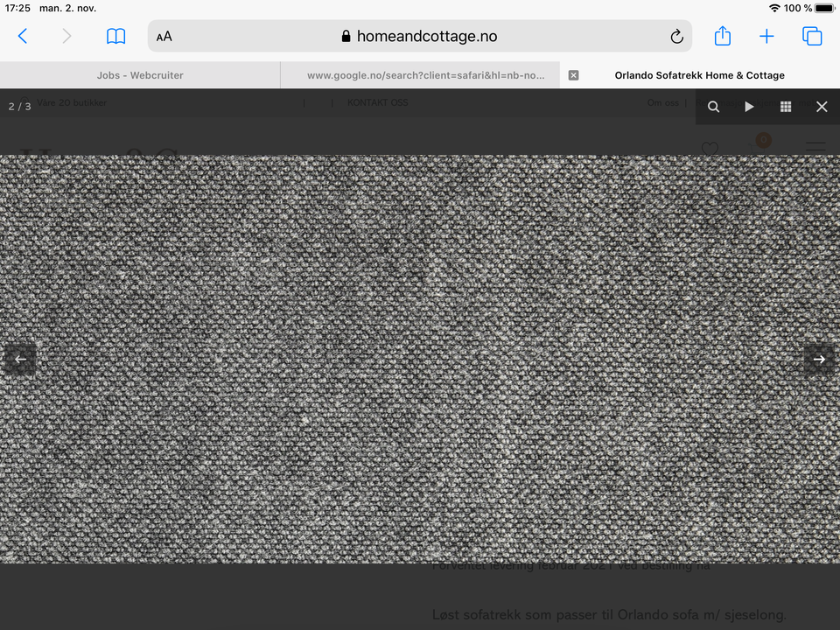840x630 pixels.
Task: Tap Safari forward arrow
Action: tap(66, 37)
